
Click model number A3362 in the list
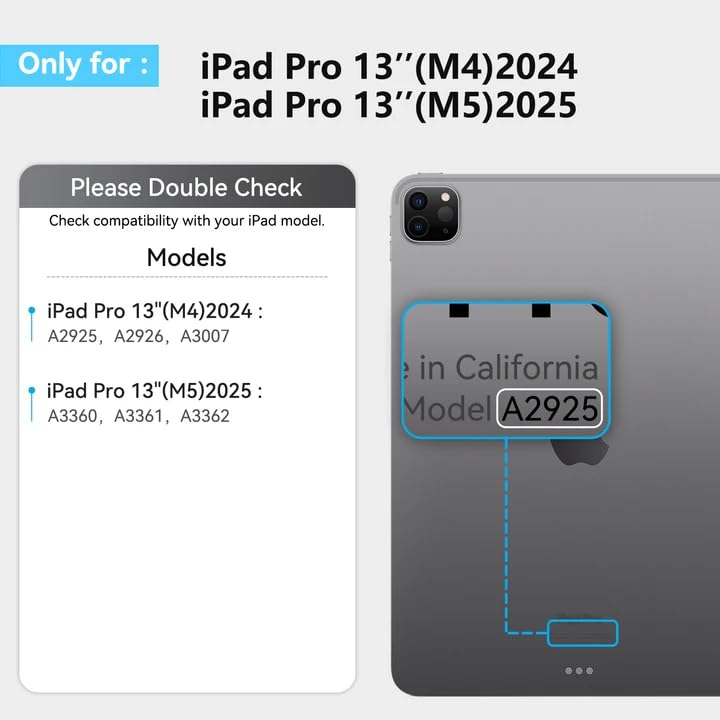point(205,416)
